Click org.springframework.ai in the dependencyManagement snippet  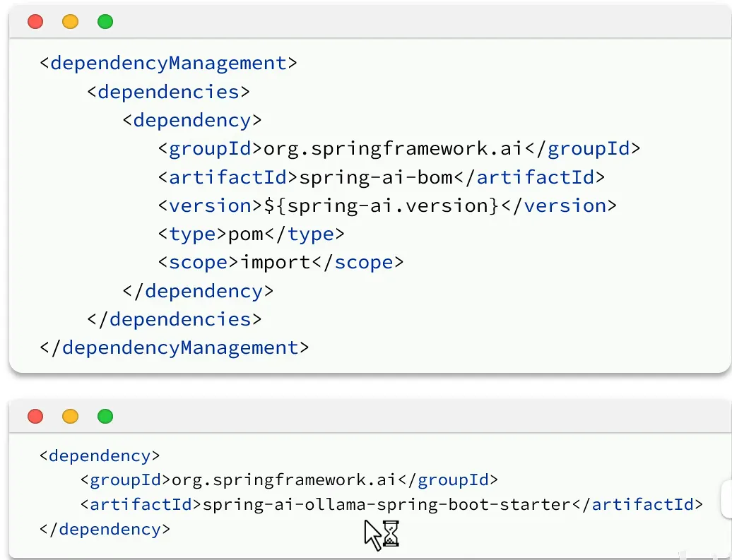pos(393,148)
